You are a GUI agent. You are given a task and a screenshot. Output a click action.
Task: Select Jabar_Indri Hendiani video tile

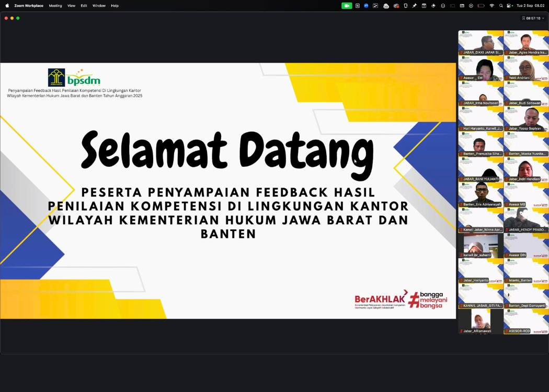pos(526,169)
